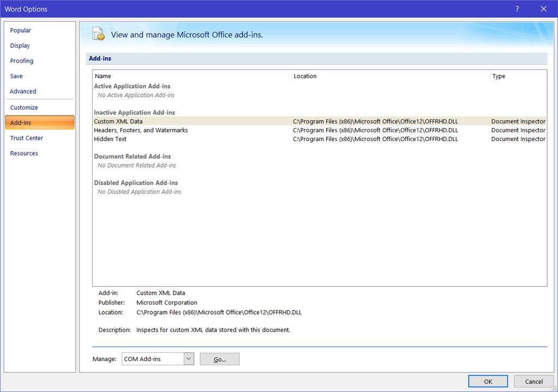Click the Microsoft Corporation publisher value

(x=167, y=303)
